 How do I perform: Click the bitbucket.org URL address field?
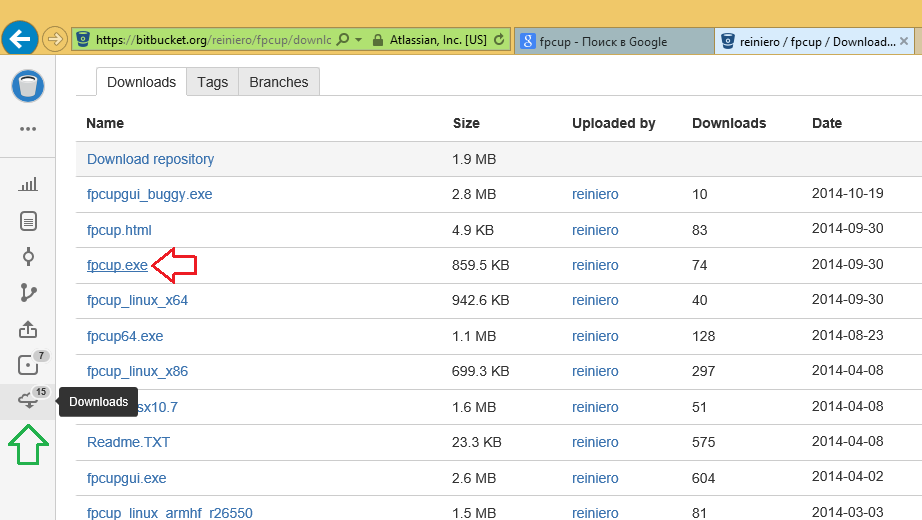(x=210, y=40)
